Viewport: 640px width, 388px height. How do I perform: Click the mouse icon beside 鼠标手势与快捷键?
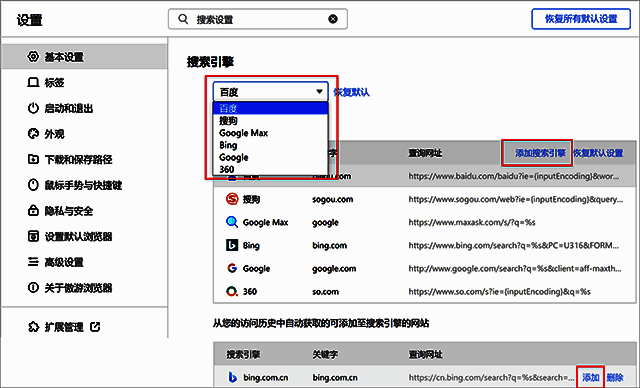point(33,185)
